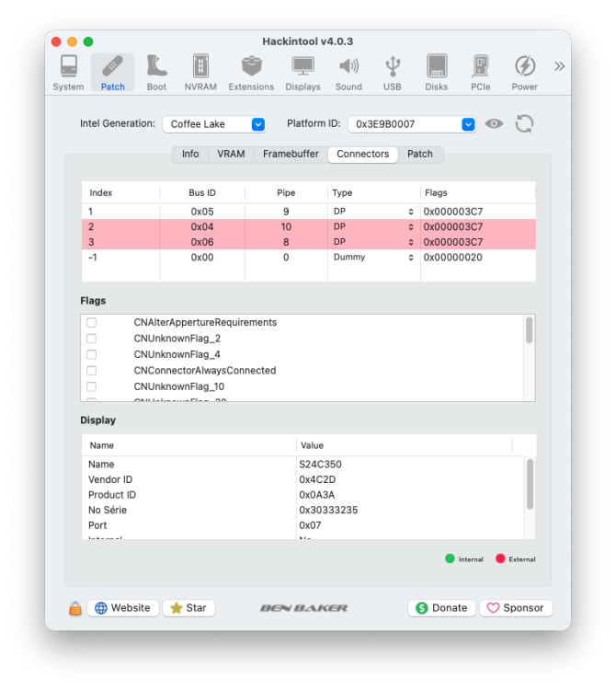Image resolution: width=616 pixels, height=690 pixels.
Task: Click the Sponsor button
Action: click(516, 608)
